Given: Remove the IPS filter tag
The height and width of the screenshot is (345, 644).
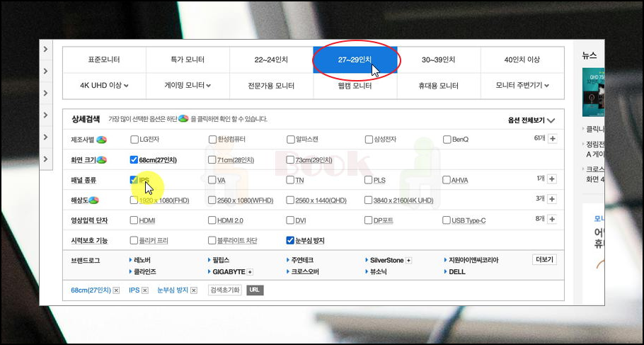Looking at the screenshot, I should pyautogui.click(x=145, y=290).
